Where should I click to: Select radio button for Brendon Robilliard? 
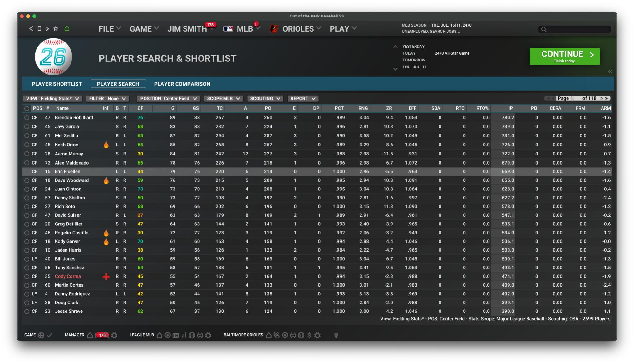click(x=27, y=118)
